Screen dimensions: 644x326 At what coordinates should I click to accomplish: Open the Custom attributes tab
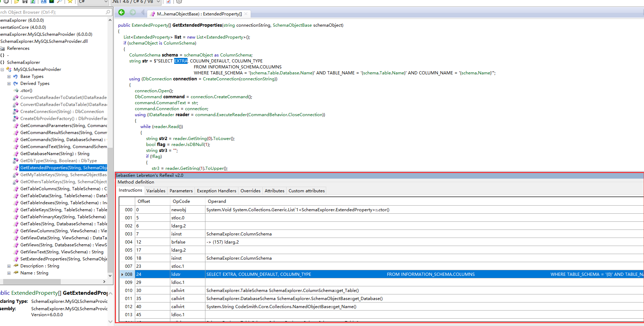pos(307,191)
